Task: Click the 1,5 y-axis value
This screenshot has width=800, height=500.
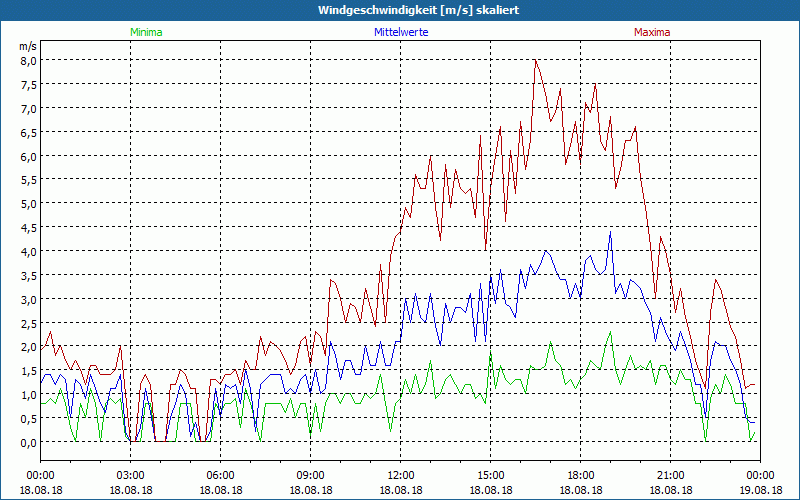Action: click(29, 371)
